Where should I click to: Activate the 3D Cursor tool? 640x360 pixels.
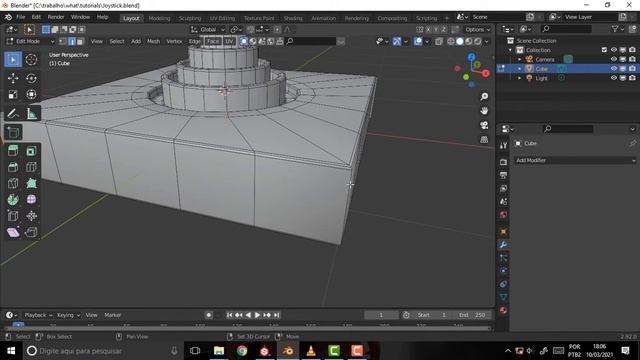(31, 60)
